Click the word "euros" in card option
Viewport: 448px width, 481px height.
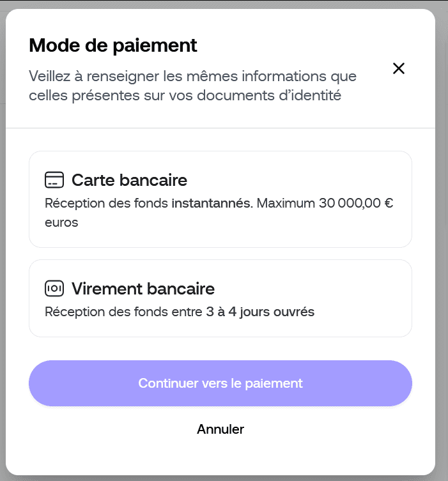coord(61,223)
